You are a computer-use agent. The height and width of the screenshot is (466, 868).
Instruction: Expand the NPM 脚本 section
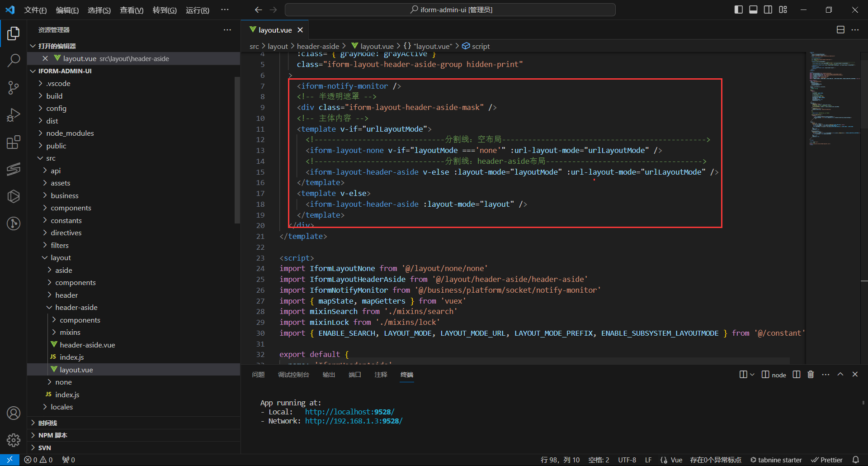pyautogui.click(x=52, y=435)
